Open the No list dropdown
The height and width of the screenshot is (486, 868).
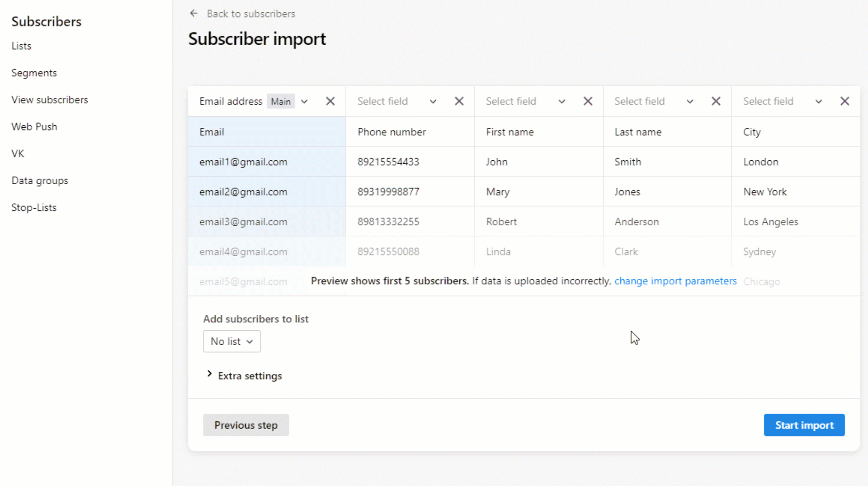[x=231, y=341]
